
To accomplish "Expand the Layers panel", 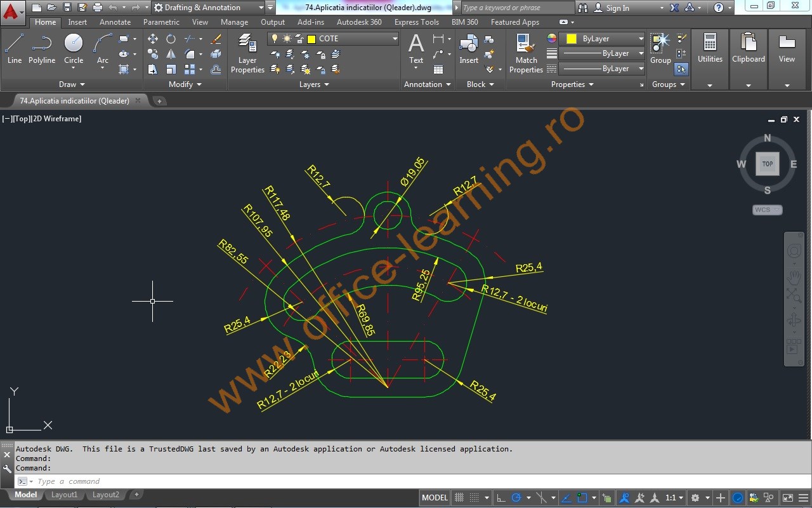I will pos(314,84).
